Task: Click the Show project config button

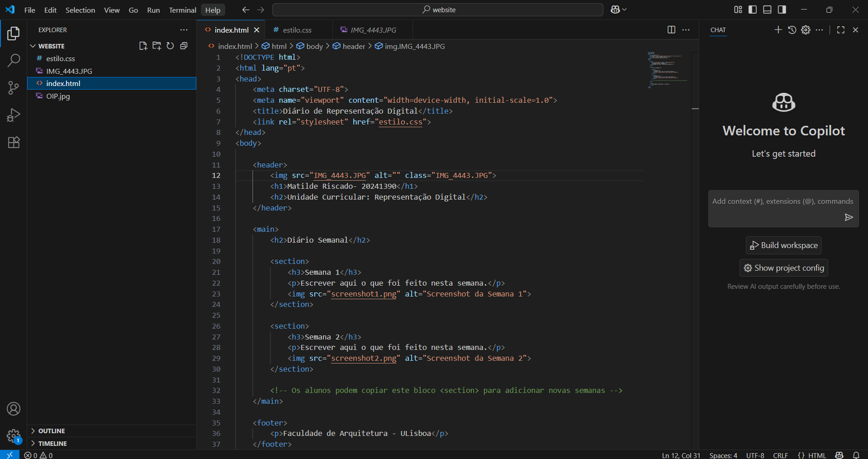Action: pos(783,268)
